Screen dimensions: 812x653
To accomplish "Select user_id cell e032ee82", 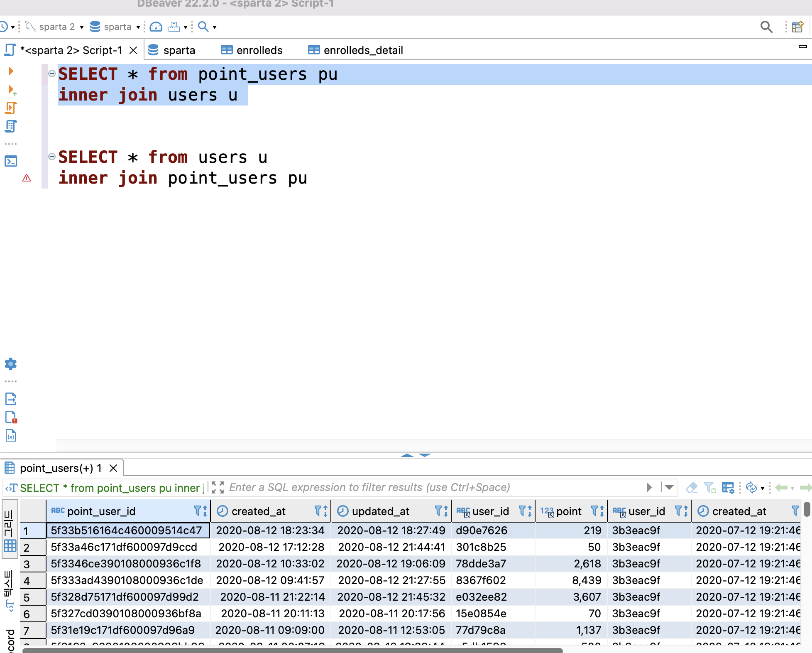I will click(x=493, y=597).
